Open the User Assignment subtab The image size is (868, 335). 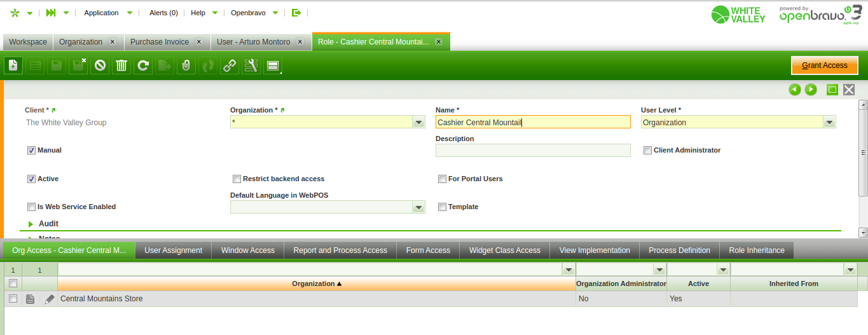(174, 250)
